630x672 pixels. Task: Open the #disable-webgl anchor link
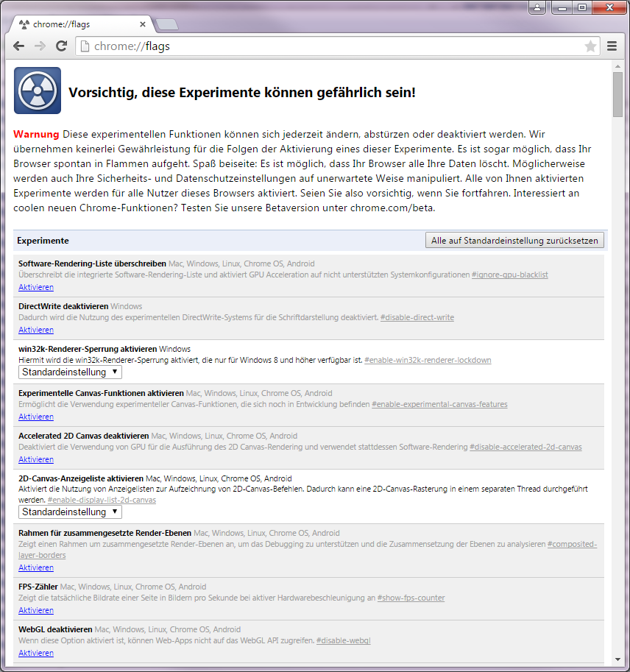tap(343, 640)
